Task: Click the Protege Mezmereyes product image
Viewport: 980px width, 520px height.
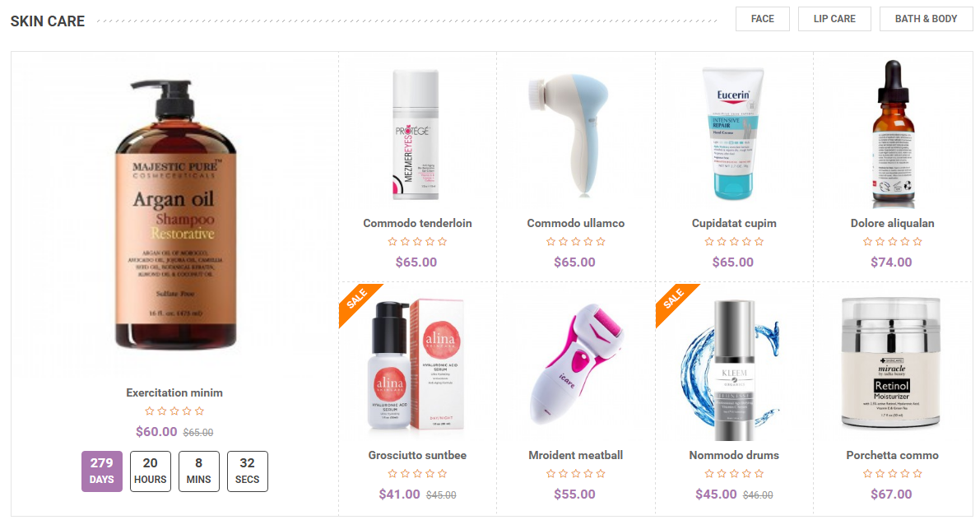Action: pyautogui.click(x=417, y=134)
